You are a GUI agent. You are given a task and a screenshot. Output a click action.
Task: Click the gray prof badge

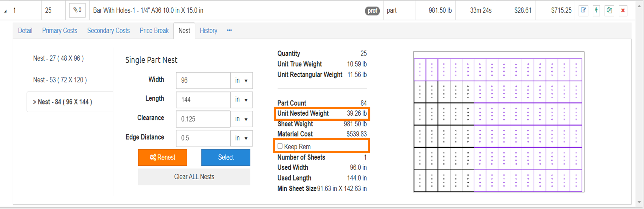point(372,11)
